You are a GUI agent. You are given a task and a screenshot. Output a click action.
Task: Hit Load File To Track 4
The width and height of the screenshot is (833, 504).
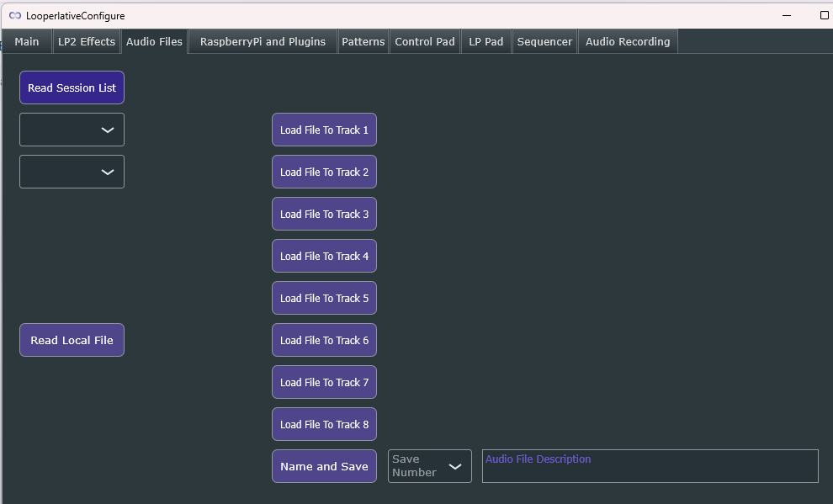324,256
